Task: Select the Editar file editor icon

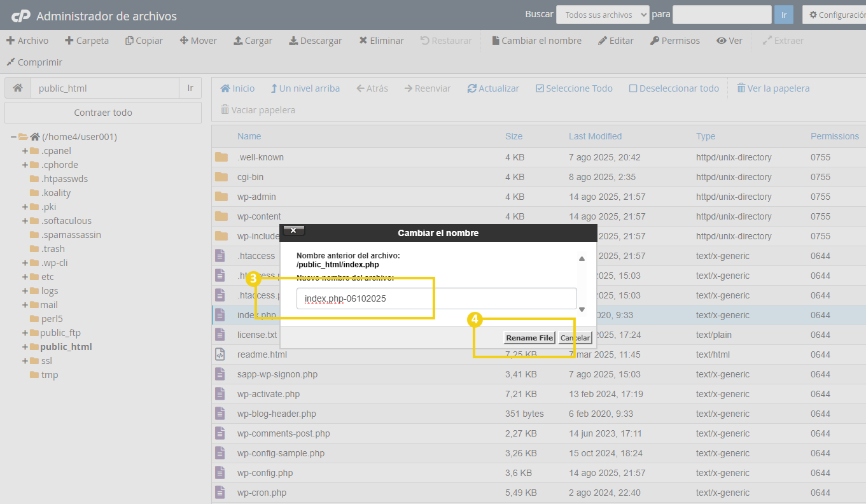Action: (x=615, y=40)
